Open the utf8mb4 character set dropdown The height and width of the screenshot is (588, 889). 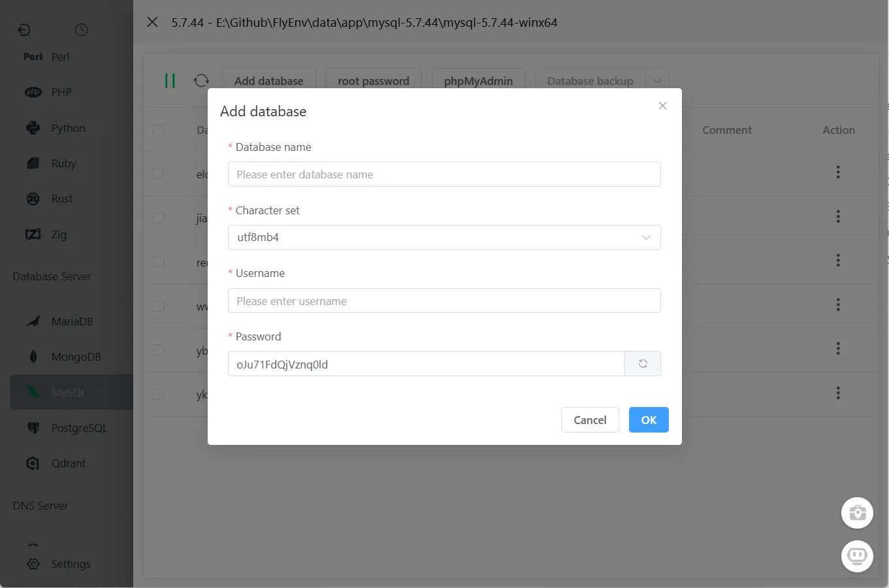click(645, 238)
